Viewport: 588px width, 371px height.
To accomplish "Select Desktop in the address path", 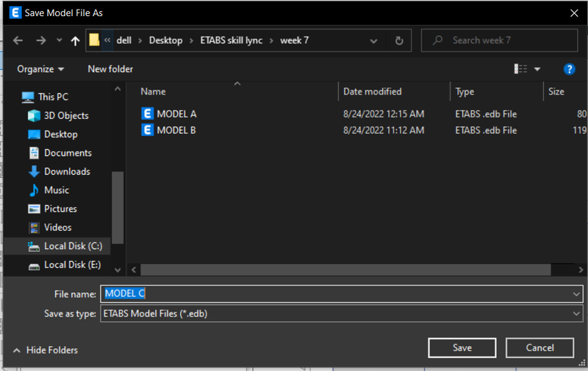I will click(x=166, y=40).
